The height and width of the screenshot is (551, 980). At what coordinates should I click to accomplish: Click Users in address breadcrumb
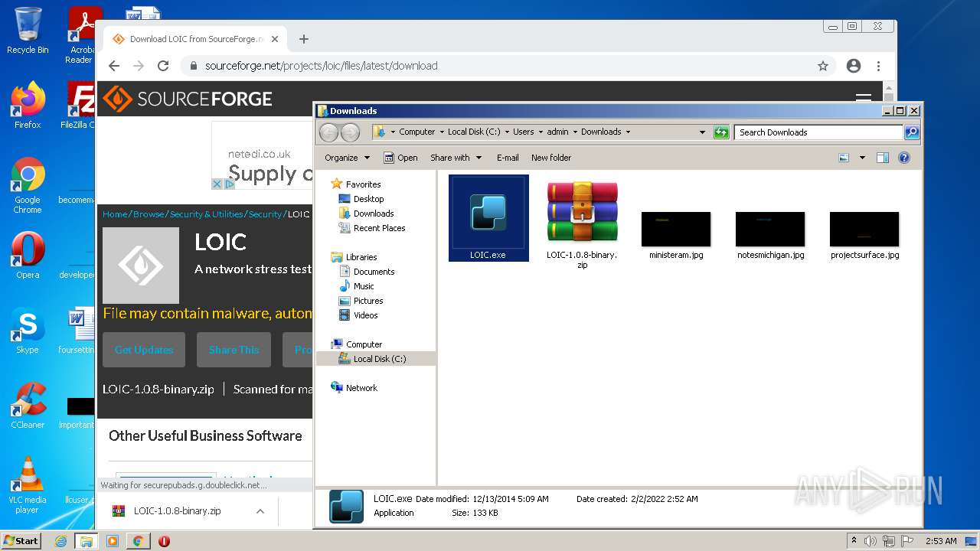coord(524,132)
